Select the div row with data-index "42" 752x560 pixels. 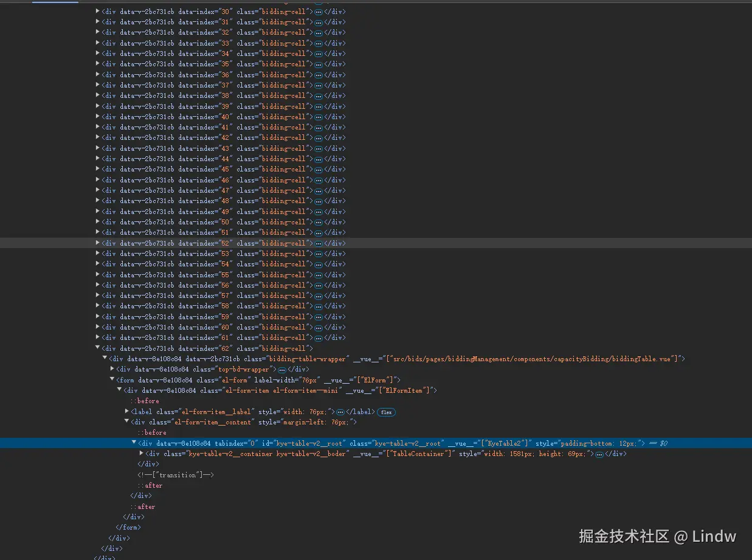tap(224, 137)
